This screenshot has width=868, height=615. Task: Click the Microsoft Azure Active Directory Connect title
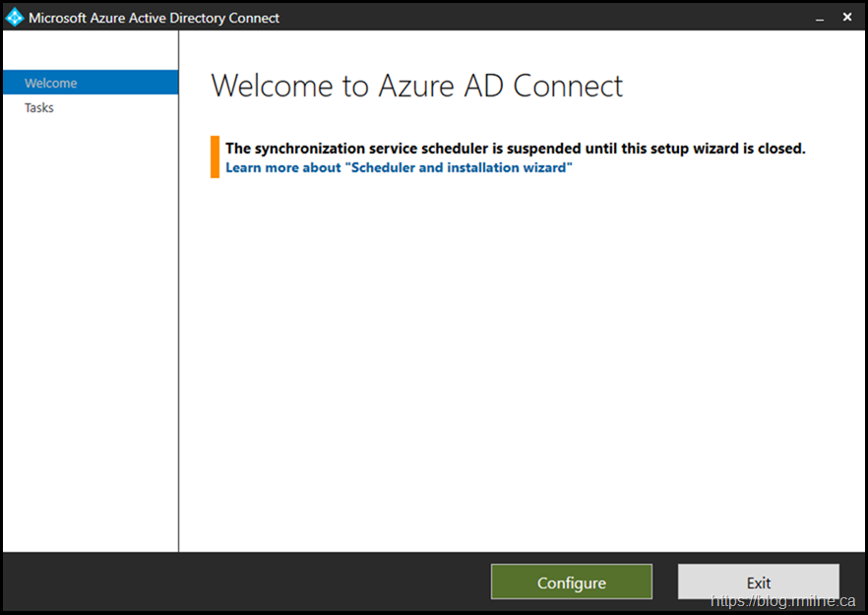coord(154,18)
